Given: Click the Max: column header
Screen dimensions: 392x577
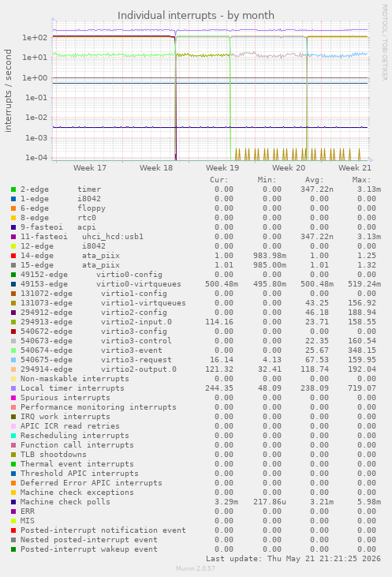Looking at the screenshot, I should [361, 180].
